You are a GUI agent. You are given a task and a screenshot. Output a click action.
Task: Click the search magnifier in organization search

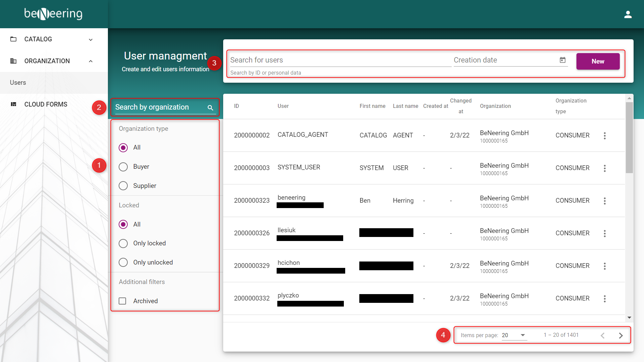210,108
